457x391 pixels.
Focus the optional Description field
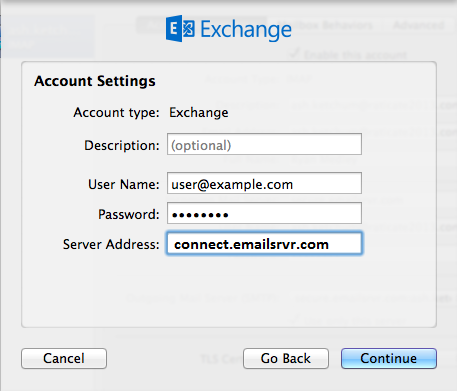coord(264,144)
